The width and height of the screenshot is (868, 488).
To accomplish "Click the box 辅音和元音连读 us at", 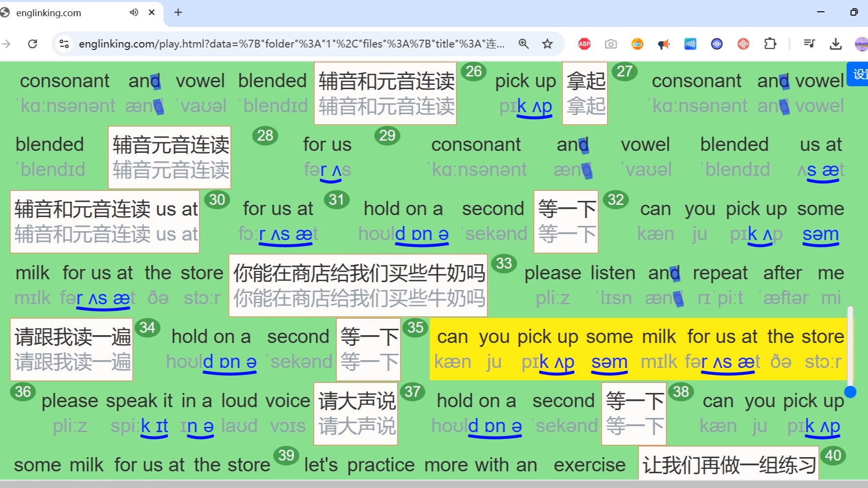I will (x=105, y=221).
